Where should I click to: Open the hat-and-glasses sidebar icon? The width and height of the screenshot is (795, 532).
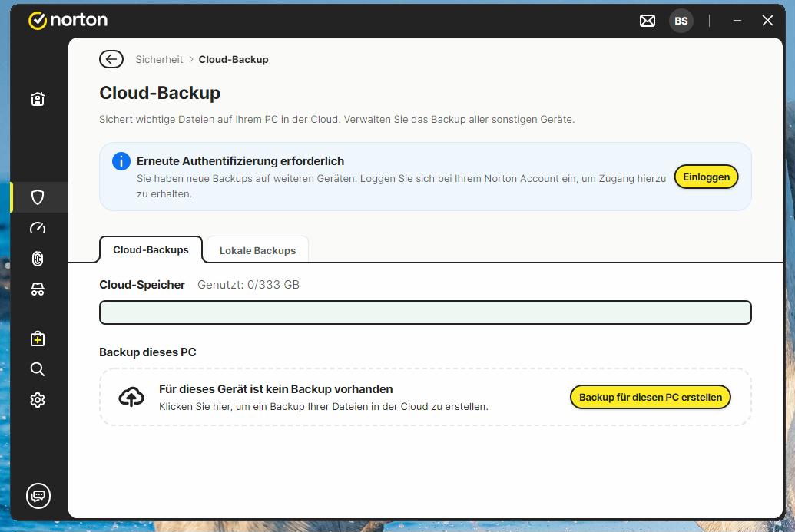click(38, 289)
